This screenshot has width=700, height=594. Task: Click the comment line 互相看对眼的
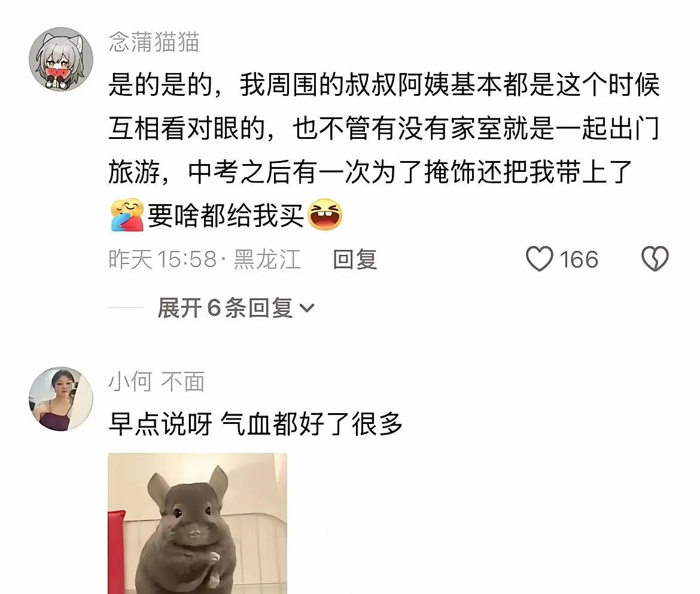point(384,128)
